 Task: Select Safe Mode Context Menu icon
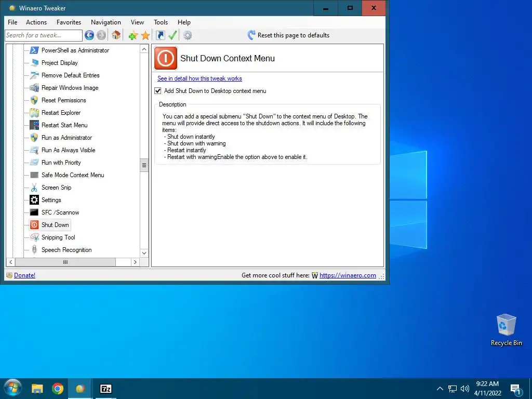[34, 175]
